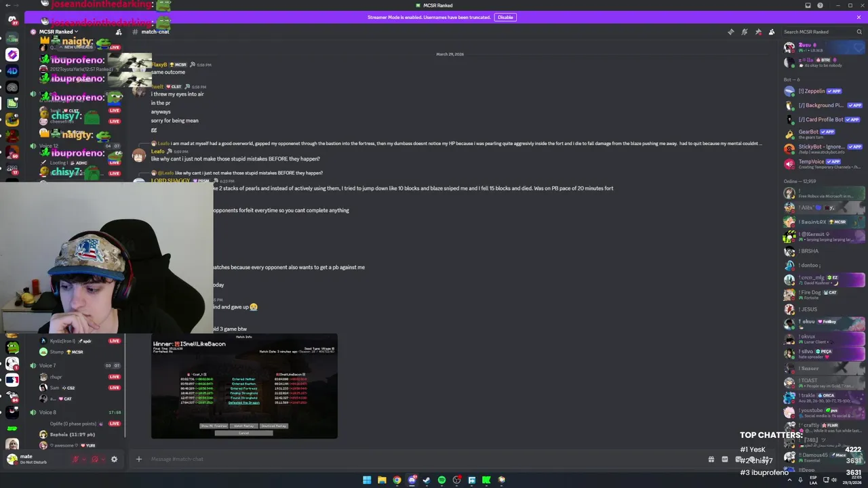The height and width of the screenshot is (488, 868).
Task: Select Sephois (11:27 pb) voice member
Action: pyautogui.click(x=72, y=434)
